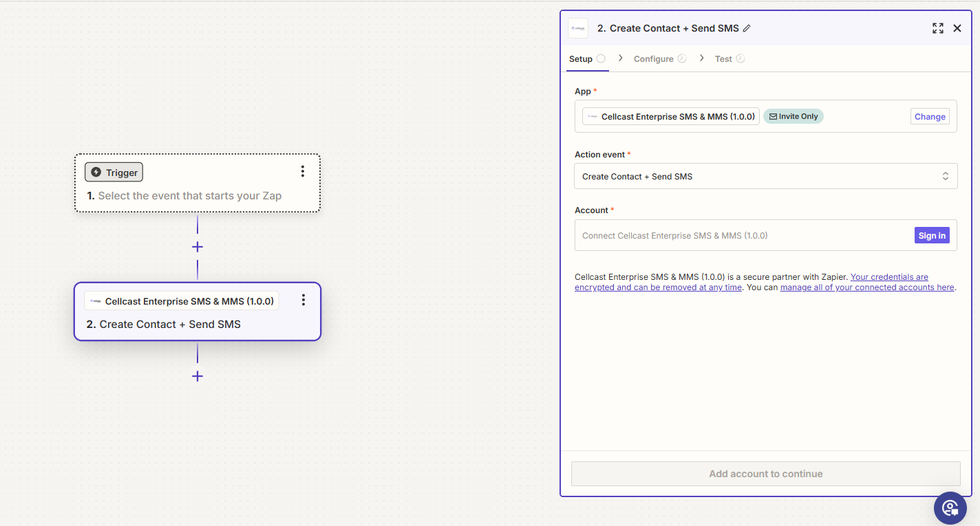Click the Change app button

coord(930,116)
